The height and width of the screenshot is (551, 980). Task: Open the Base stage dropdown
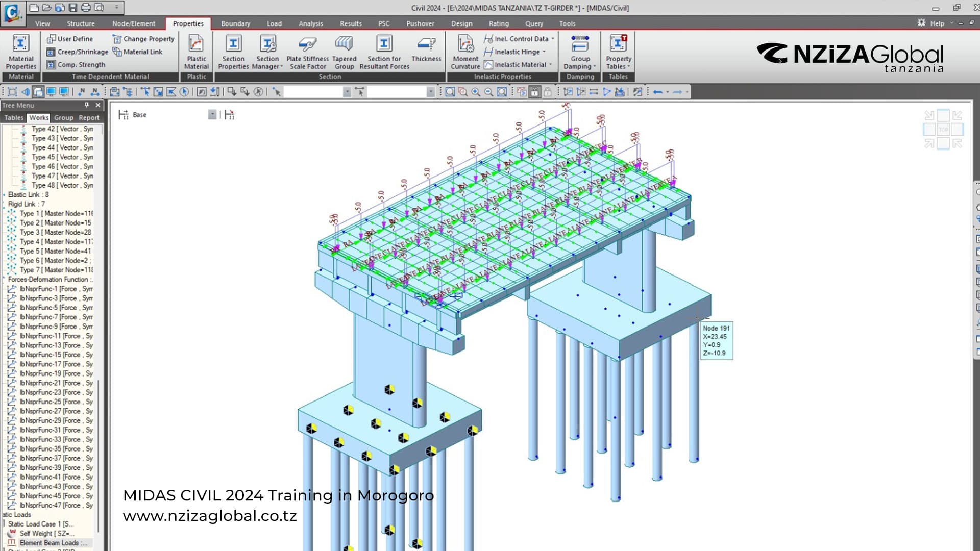click(x=212, y=115)
